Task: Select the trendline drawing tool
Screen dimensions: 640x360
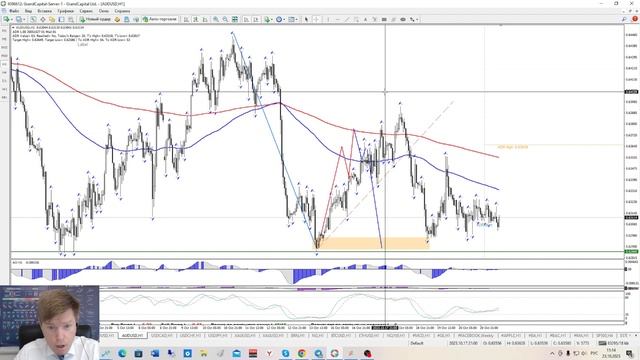Action: point(347,19)
